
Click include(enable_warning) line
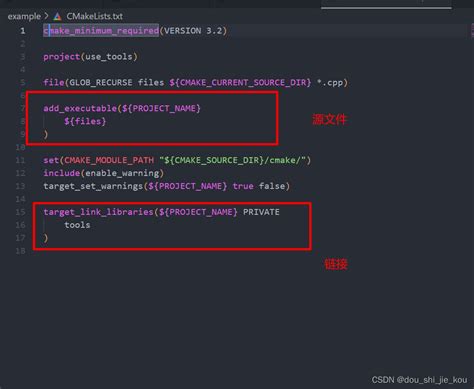104,173
